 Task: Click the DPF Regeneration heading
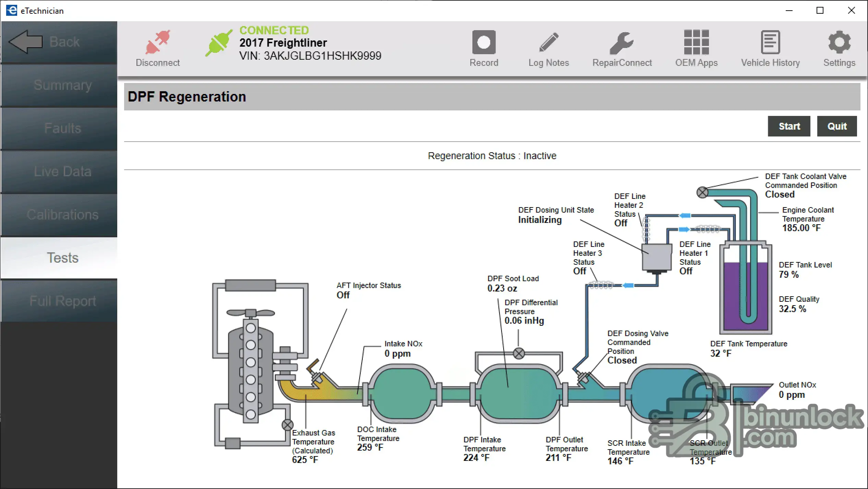coord(187,97)
